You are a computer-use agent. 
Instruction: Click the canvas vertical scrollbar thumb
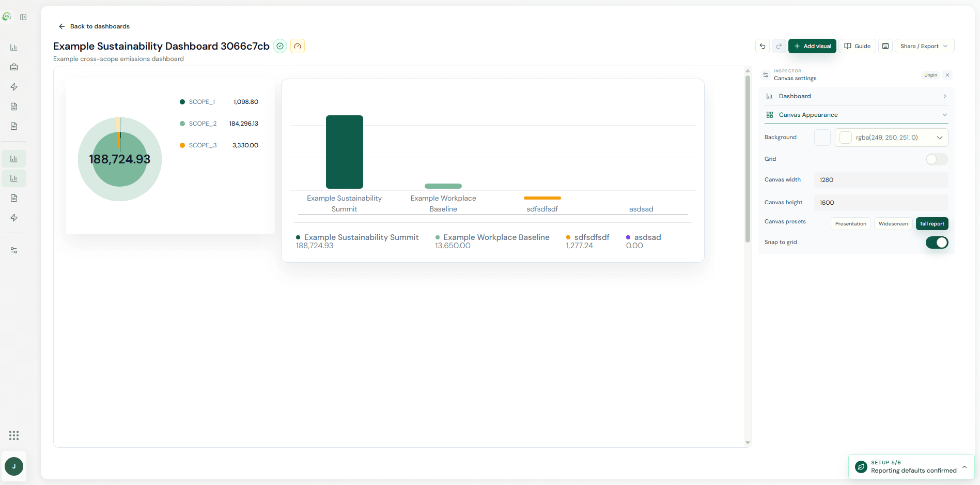coord(748,159)
